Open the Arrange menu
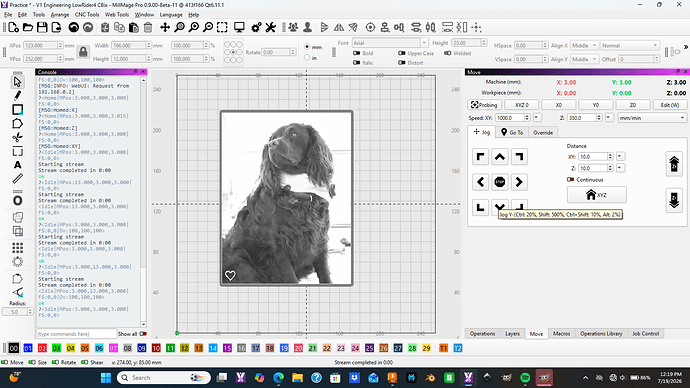 coord(60,15)
